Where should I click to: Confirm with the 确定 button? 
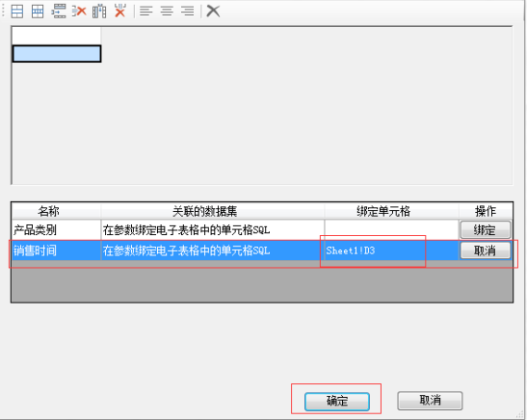[337, 401]
